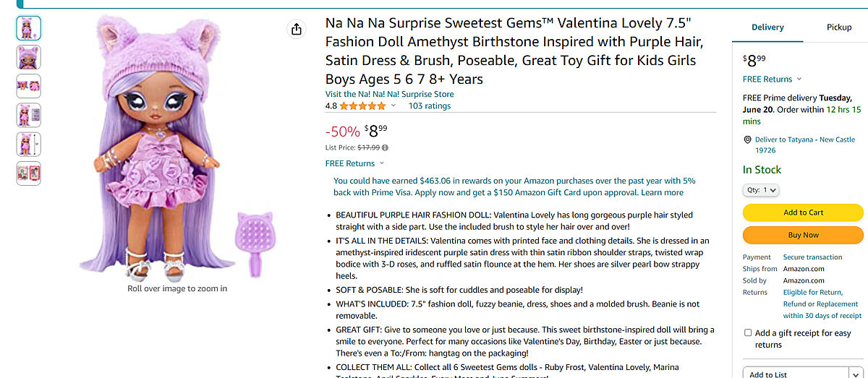Open the 103 ratings link
The image size is (868, 378).
click(429, 106)
